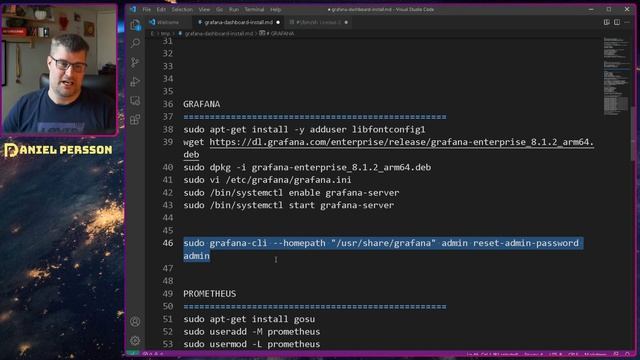Open the Run menu
Viewport: 640px width, 360px height.
(234, 9)
